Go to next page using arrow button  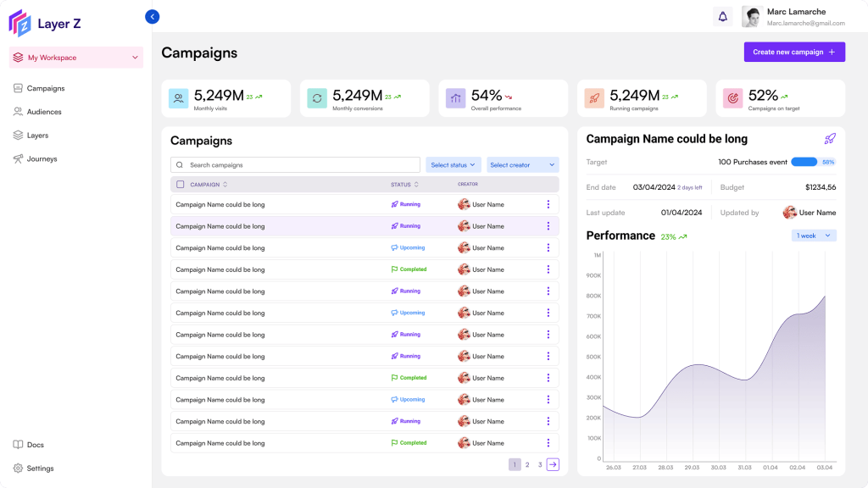click(x=553, y=464)
